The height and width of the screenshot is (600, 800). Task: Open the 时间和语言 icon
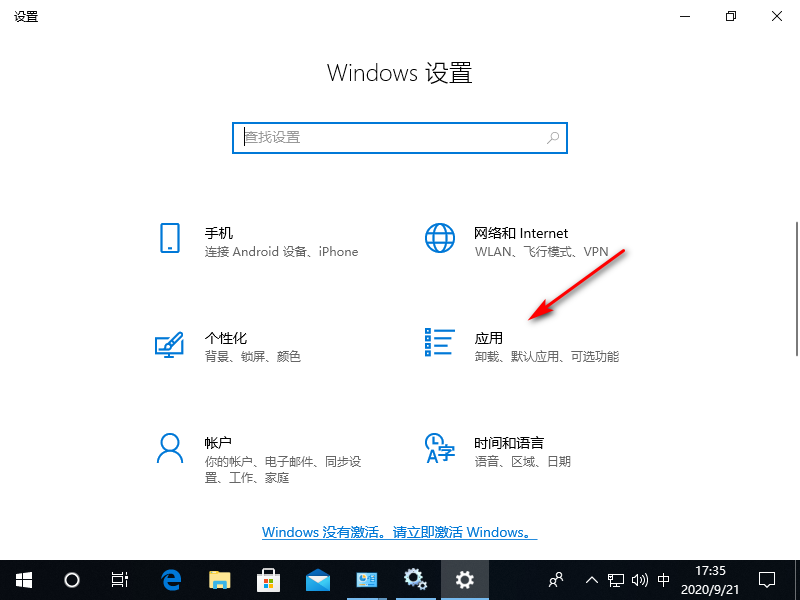[x=440, y=448]
